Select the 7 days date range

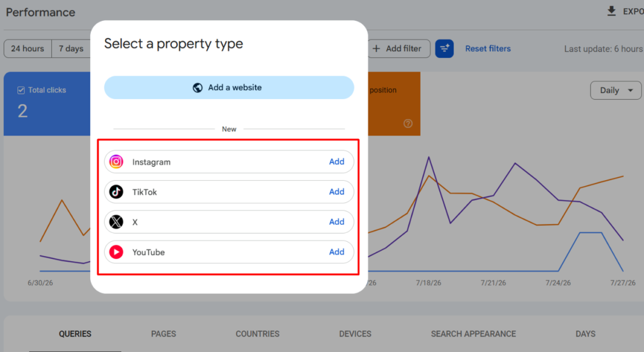point(71,48)
